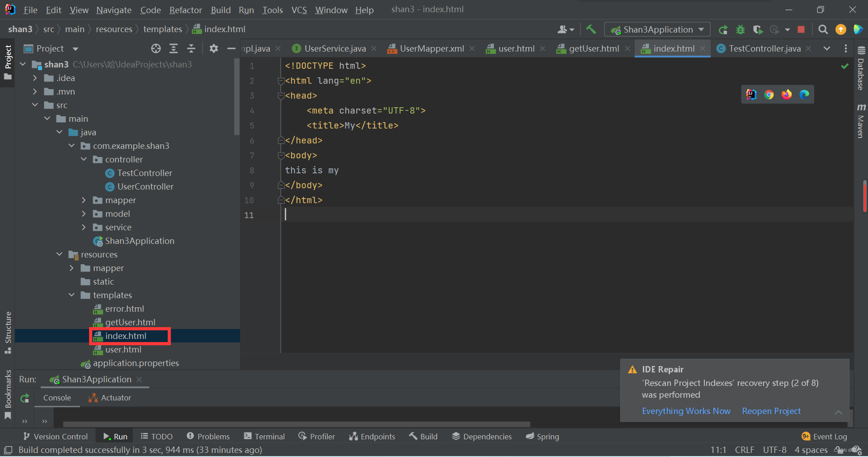868x457 pixels.
Task: Open index.html in Edge browser icon
Action: point(804,94)
